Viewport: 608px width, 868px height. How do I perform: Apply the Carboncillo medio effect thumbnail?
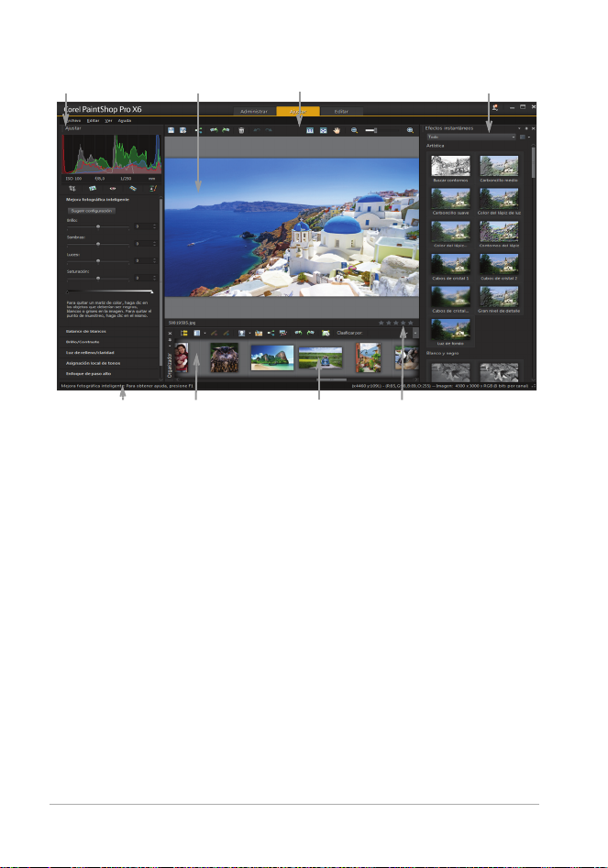[499, 166]
